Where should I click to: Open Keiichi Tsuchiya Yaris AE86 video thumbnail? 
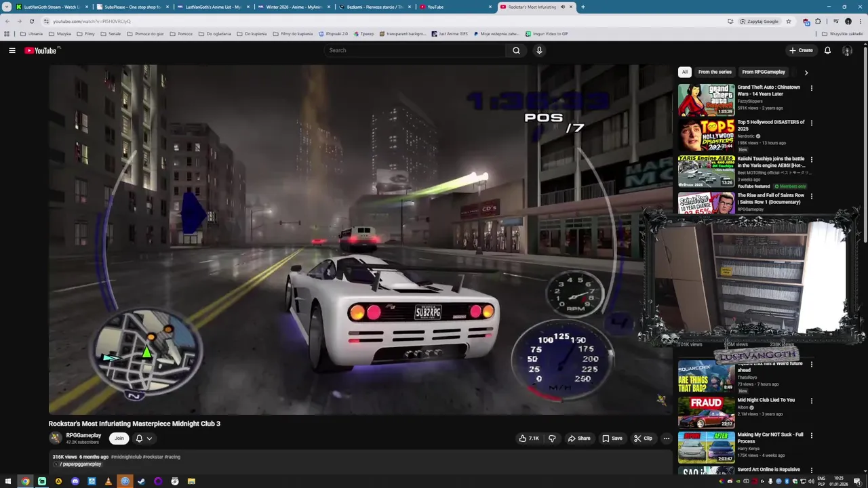point(707,171)
